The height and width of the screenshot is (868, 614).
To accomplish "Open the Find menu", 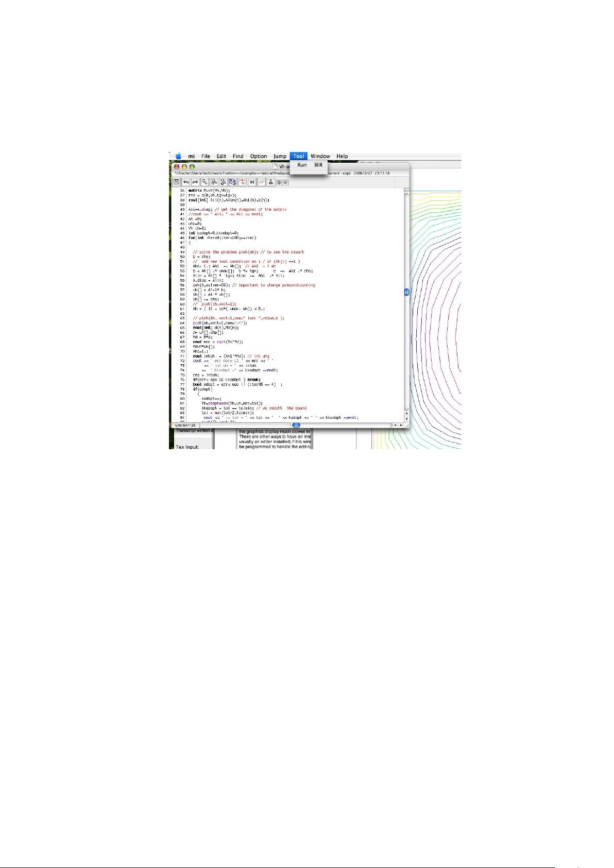I will tap(238, 156).
